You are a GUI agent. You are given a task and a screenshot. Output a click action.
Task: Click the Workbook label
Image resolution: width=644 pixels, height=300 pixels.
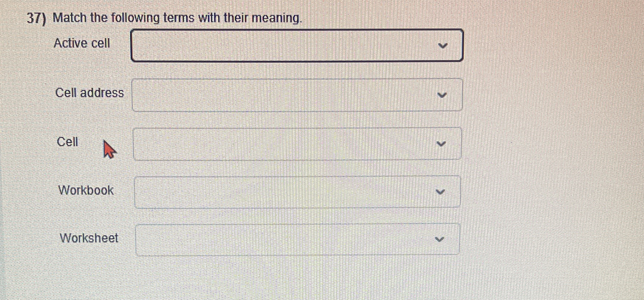[86, 190]
